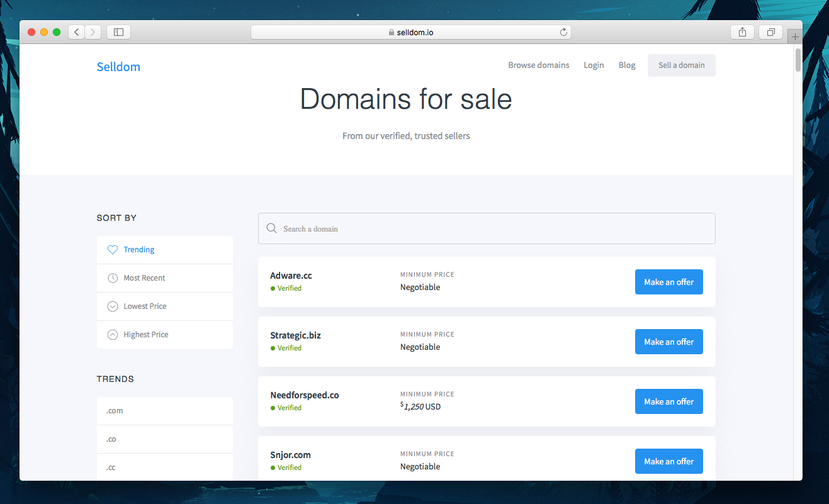The width and height of the screenshot is (829, 504).
Task: Open a new tab with plus button
Action: pos(795,36)
